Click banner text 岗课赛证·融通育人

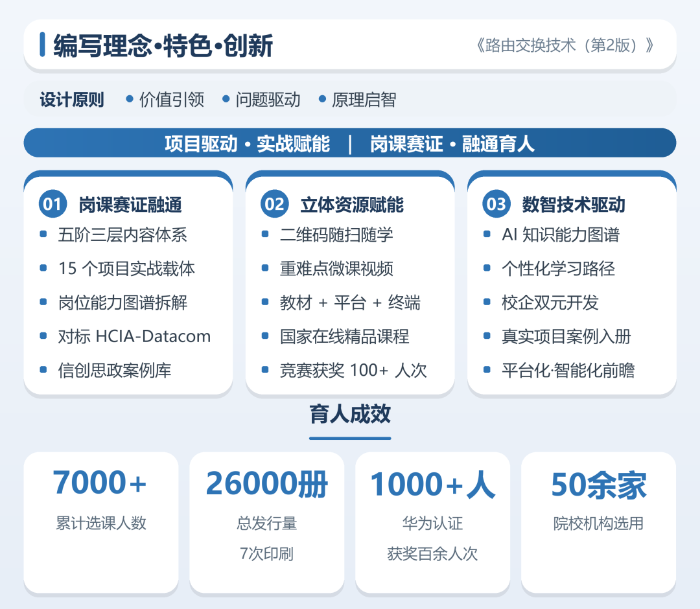pos(452,144)
